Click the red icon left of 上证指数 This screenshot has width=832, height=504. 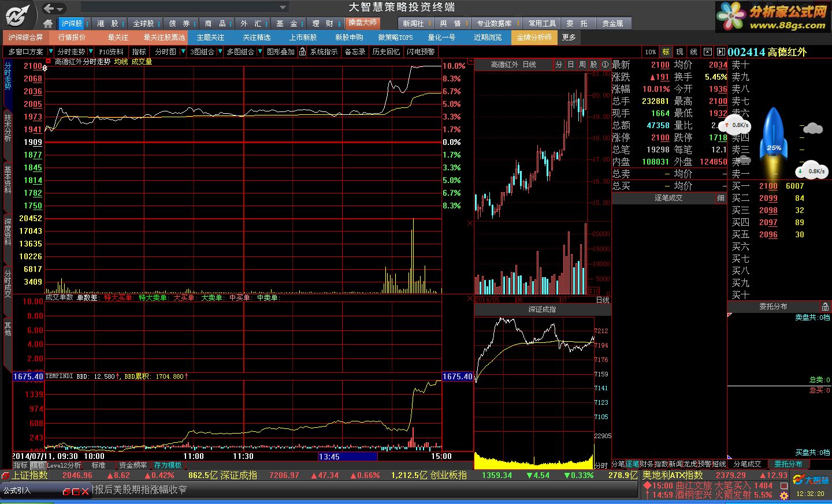click(x=5, y=475)
